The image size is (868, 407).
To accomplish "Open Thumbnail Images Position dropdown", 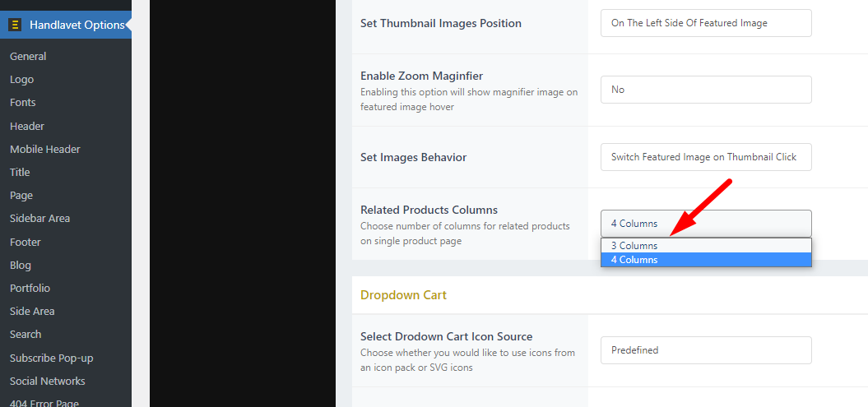I will point(706,23).
